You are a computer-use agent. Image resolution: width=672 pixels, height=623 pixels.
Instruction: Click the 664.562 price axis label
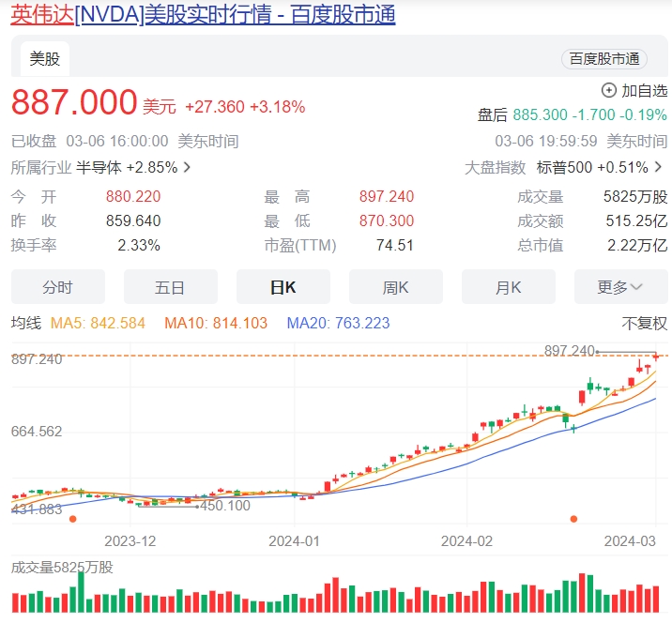pos(37,431)
